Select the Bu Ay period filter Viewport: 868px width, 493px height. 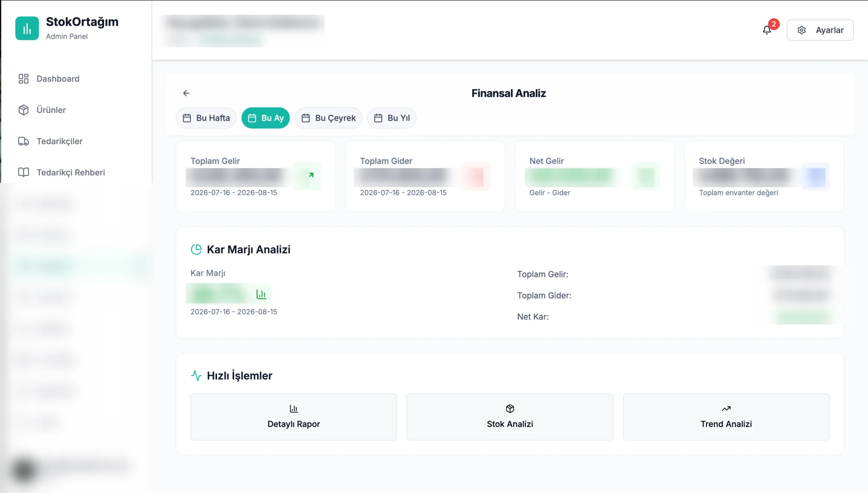(x=265, y=118)
